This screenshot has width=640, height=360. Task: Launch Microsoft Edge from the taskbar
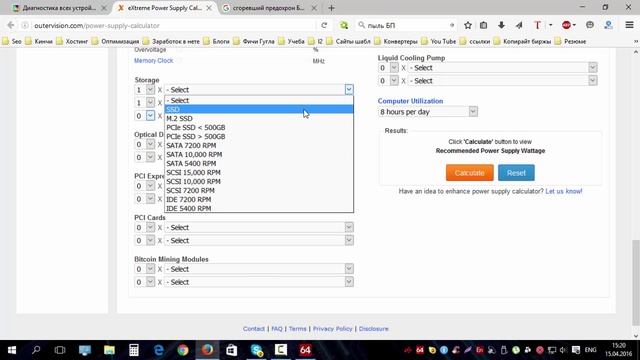point(158,350)
